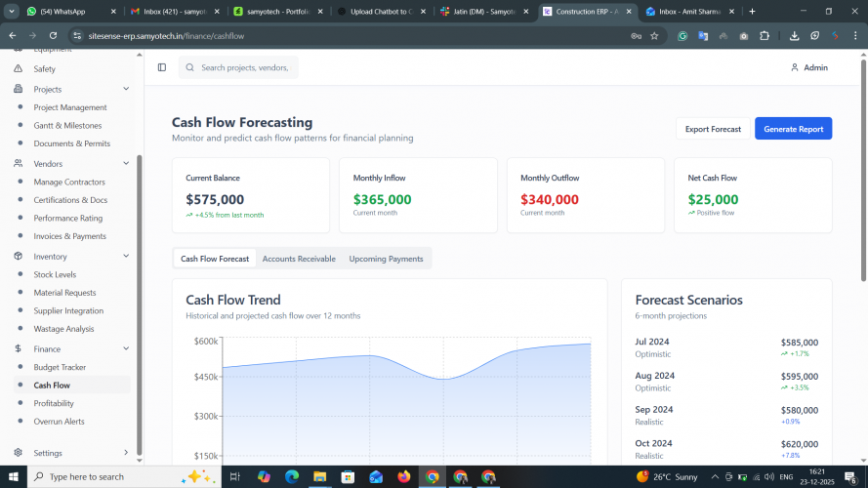The image size is (868, 488).
Task: Click the Inventory box icon
Action: (19, 257)
